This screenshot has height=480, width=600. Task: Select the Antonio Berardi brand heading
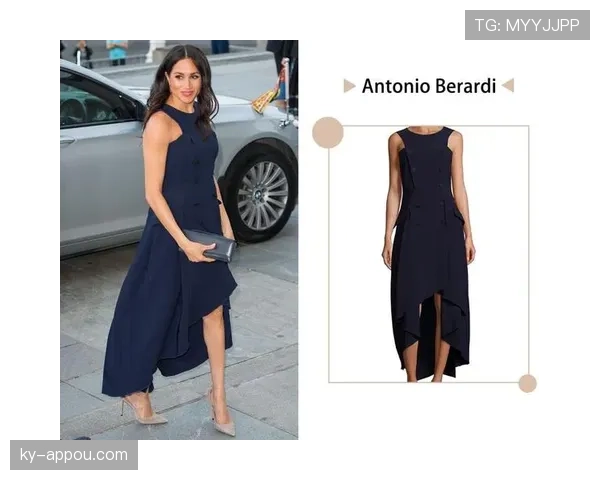(x=429, y=86)
